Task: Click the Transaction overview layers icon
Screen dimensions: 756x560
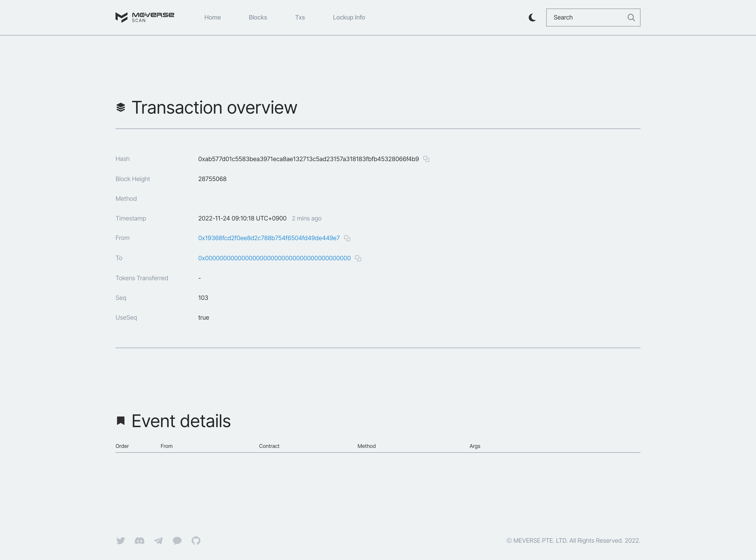Action: 121,107
